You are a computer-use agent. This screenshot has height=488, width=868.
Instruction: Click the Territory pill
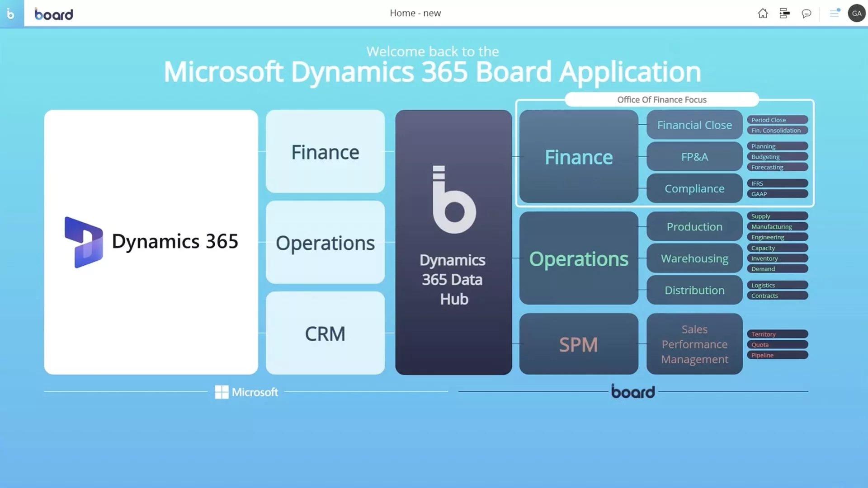coord(777,334)
